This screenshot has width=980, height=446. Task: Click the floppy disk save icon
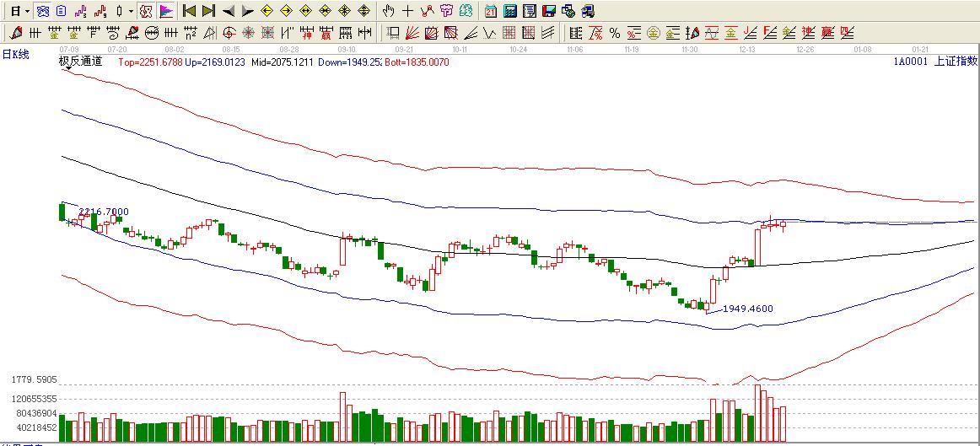(548, 11)
